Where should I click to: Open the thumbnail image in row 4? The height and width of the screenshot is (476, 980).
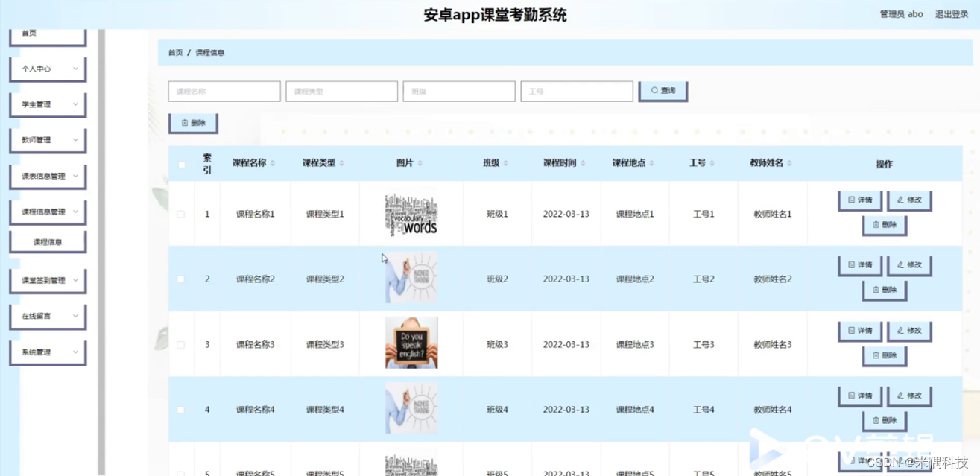pos(411,408)
